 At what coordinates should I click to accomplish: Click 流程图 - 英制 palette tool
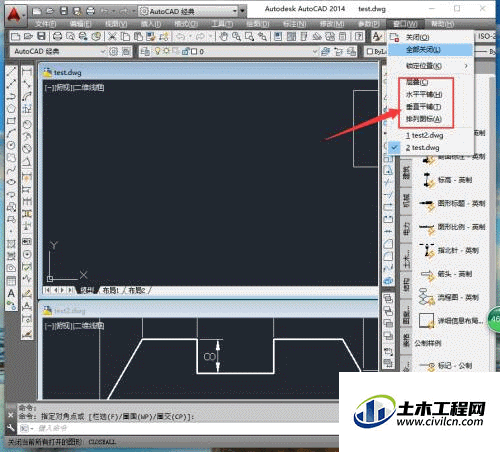(449, 297)
